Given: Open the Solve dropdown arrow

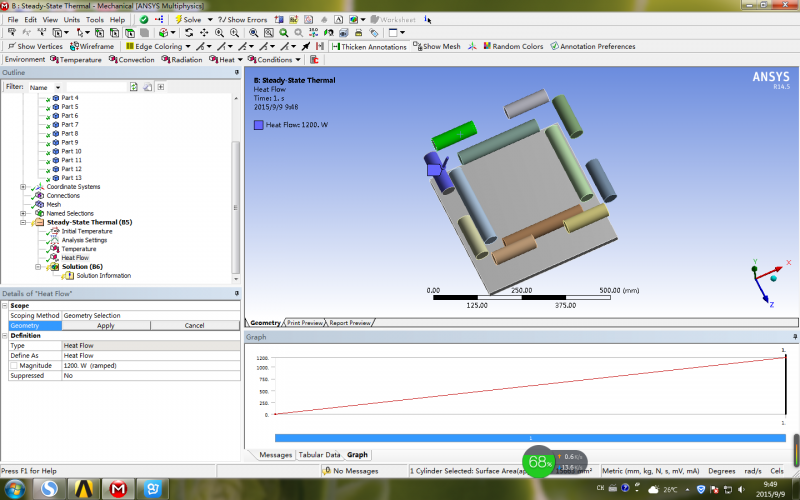Looking at the screenshot, I should tap(210, 19).
